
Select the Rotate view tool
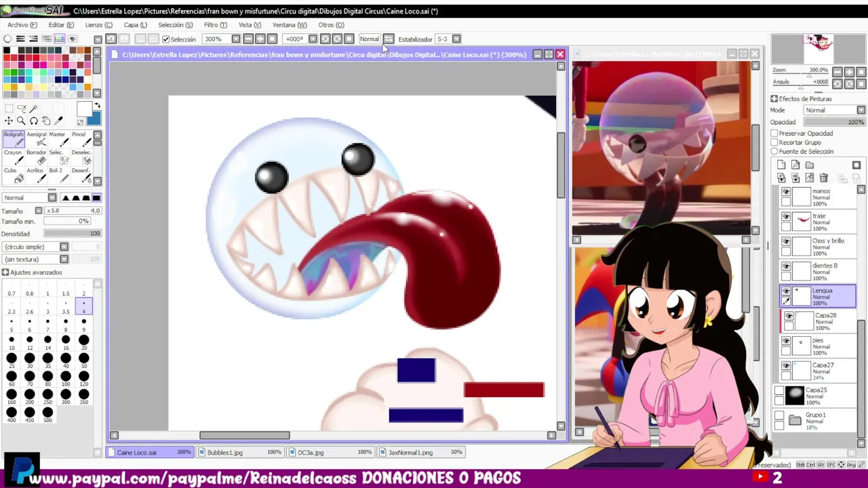click(x=34, y=121)
